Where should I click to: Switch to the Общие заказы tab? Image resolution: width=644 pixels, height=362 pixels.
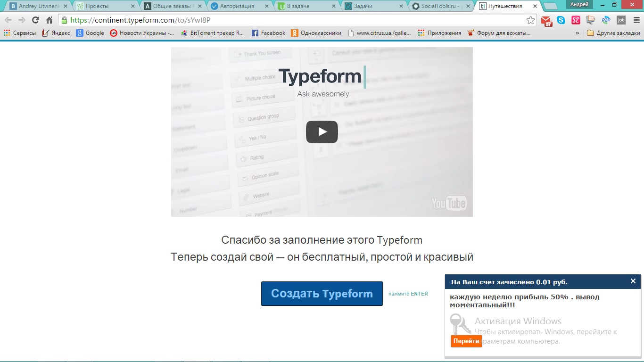tap(173, 6)
